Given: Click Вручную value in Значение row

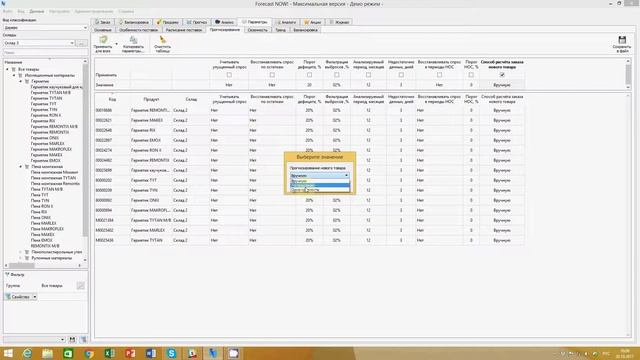Looking at the screenshot, I should [502, 85].
